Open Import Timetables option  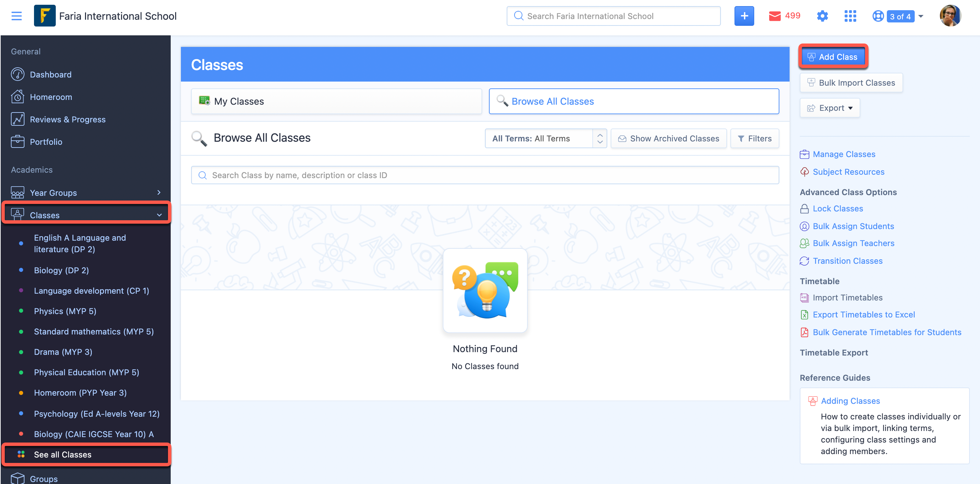(x=847, y=298)
